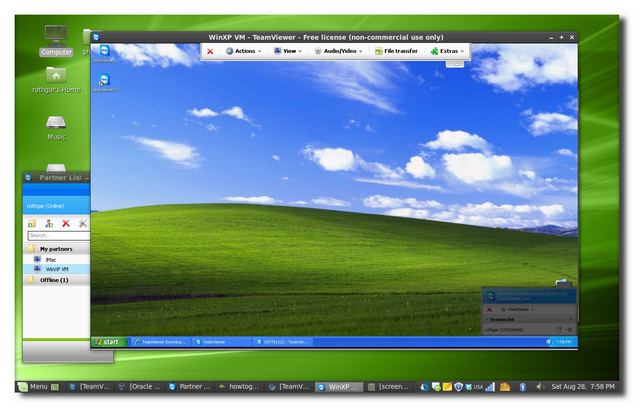Screen dimensions: 640x411
Task: Close the remote session via red X toolbar icon
Action: (210, 51)
